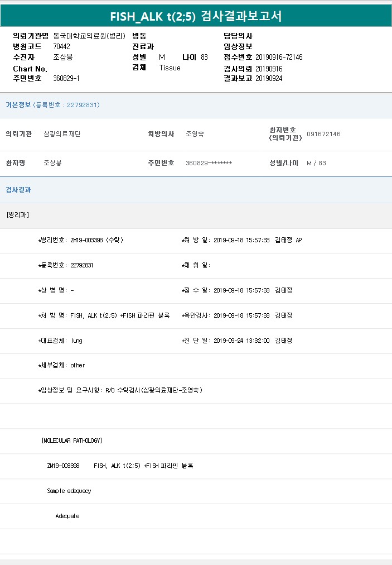
Task: Select the 검사결과 section header
Action: pyautogui.click(x=18, y=190)
